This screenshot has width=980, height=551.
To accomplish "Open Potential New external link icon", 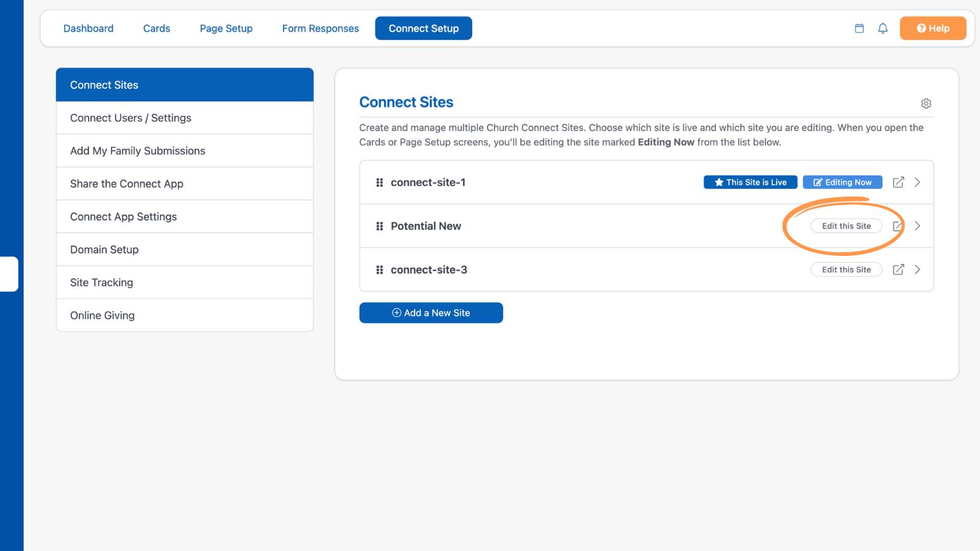I will (897, 226).
